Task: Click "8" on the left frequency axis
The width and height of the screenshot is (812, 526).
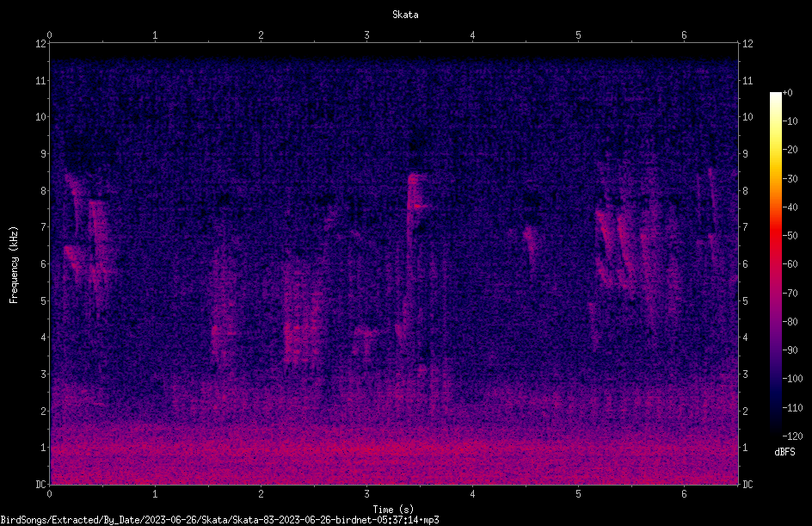Action: pyautogui.click(x=43, y=191)
